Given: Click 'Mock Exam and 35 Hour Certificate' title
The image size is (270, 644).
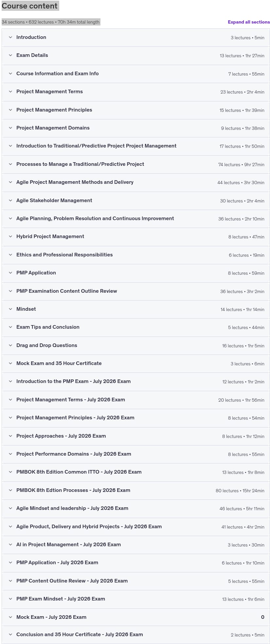Looking at the screenshot, I should [59, 363].
